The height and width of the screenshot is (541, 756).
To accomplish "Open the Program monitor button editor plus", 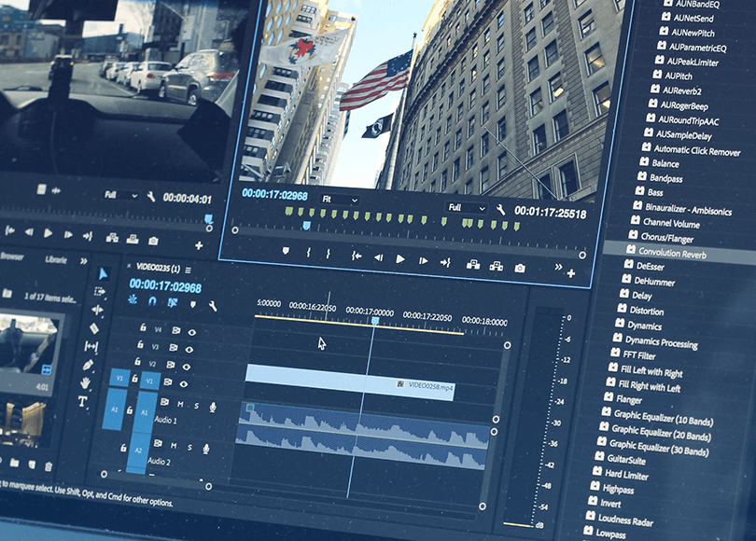I will [x=571, y=273].
